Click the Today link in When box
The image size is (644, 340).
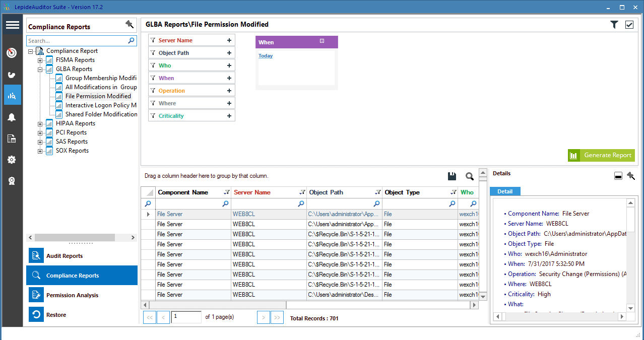(x=266, y=56)
